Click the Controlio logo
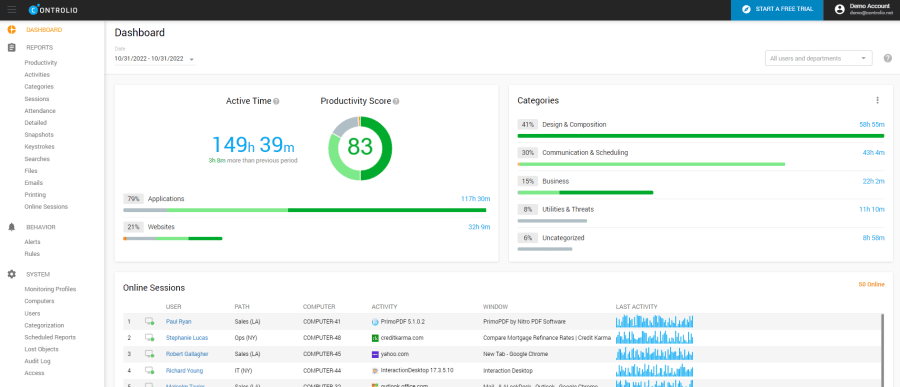 click(x=53, y=10)
